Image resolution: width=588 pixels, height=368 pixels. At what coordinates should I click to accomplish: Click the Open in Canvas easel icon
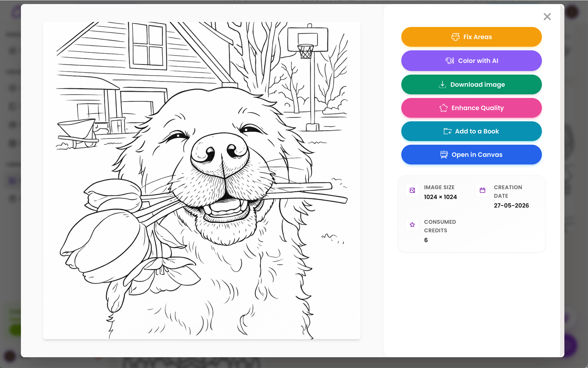click(444, 155)
